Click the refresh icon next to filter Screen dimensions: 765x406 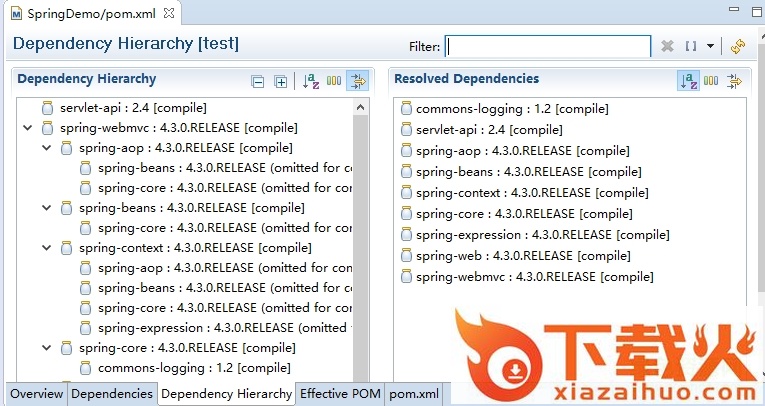(738, 46)
